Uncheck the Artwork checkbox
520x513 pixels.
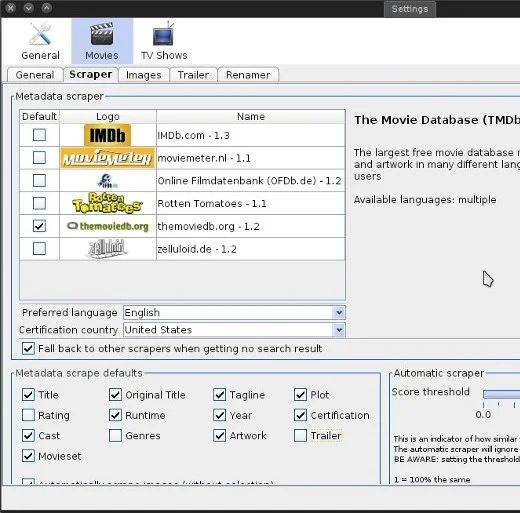[220, 436]
